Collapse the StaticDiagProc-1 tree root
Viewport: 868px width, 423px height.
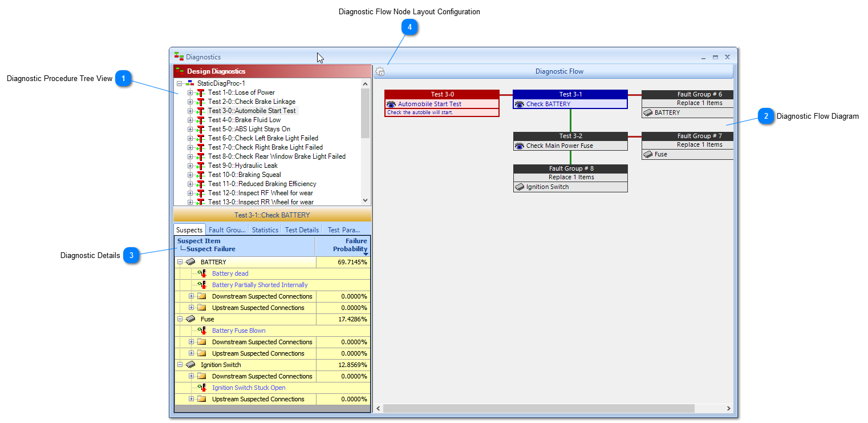coord(180,83)
